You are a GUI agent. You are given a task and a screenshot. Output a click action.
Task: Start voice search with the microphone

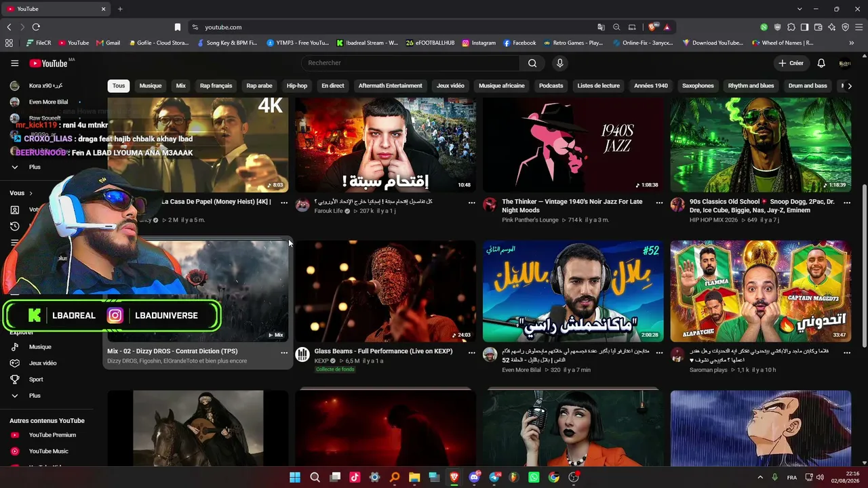pyautogui.click(x=559, y=63)
